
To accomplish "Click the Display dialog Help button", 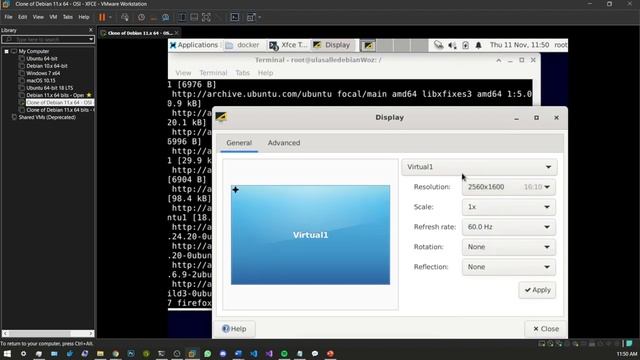I will [234, 329].
